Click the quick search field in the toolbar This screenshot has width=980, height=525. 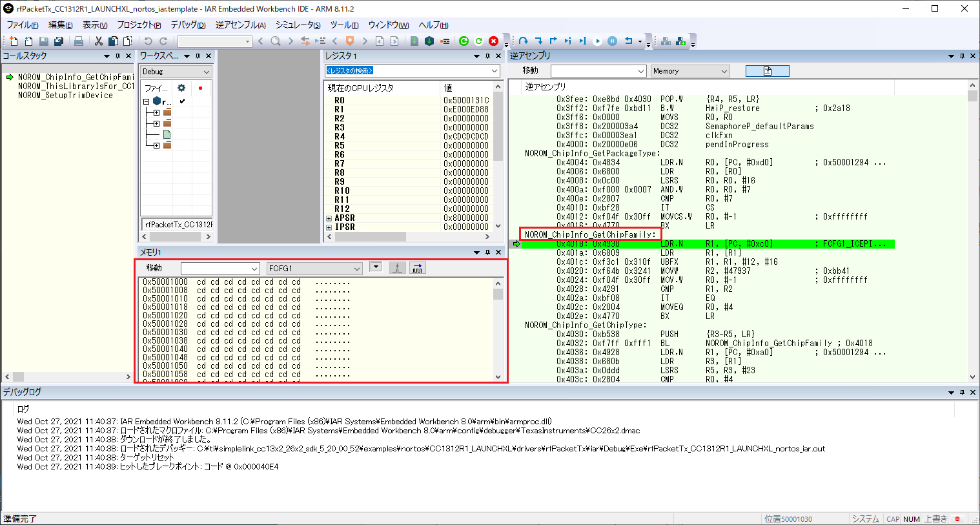click(x=210, y=41)
